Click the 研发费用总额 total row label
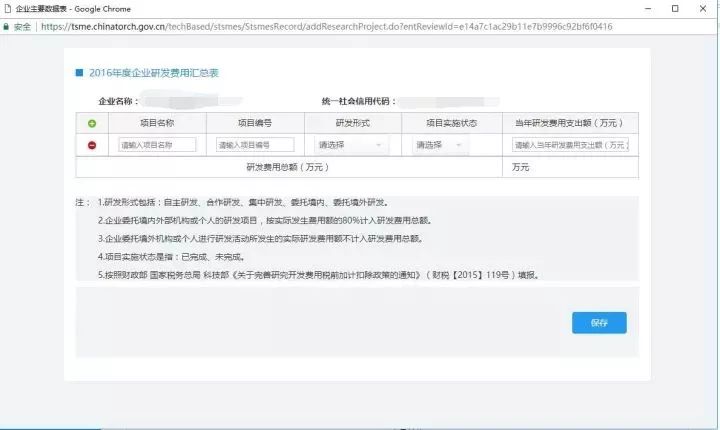Image resolution: width=720 pixels, height=430 pixels. click(288, 167)
